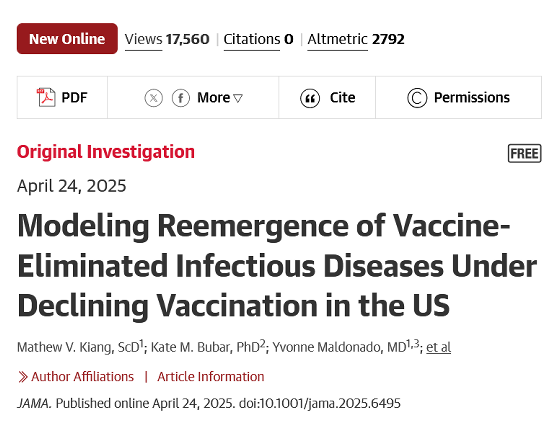The height and width of the screenshot is (426, 560).
Task: Click the PDF document icon
Action: 46,97
